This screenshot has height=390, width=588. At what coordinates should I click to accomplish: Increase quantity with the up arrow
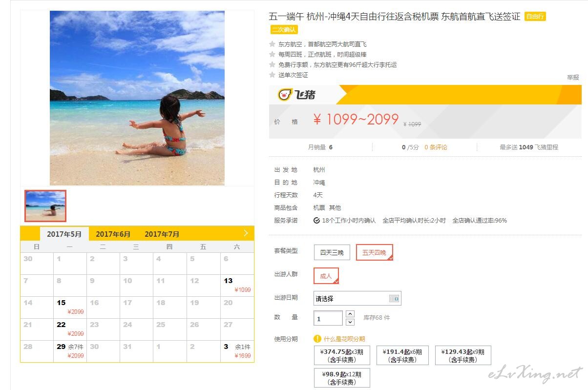point(350,314)
